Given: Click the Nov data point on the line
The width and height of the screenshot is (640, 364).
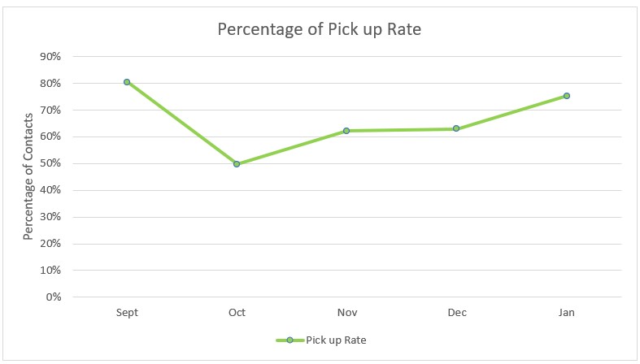Looking at the screenshot, I should (346, 131).
